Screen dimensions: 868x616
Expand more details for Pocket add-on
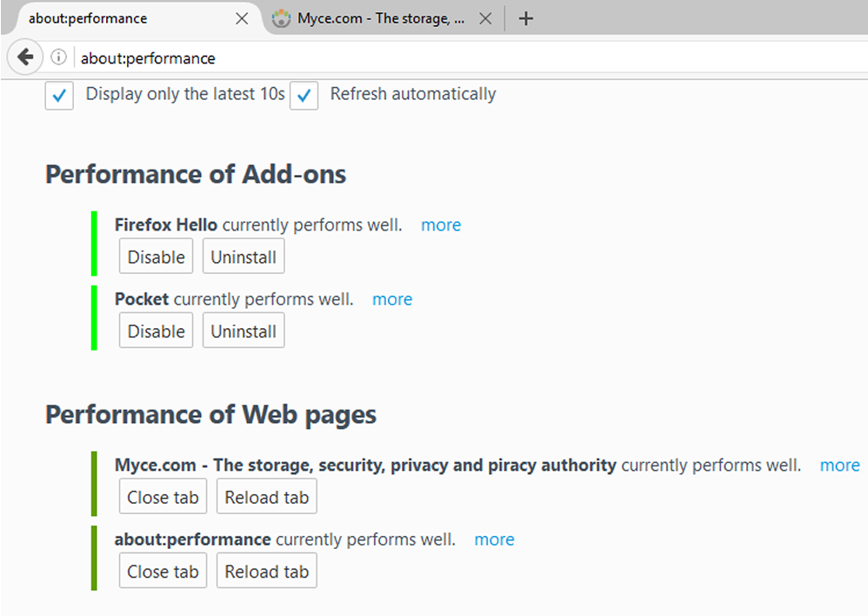(392, 299)
